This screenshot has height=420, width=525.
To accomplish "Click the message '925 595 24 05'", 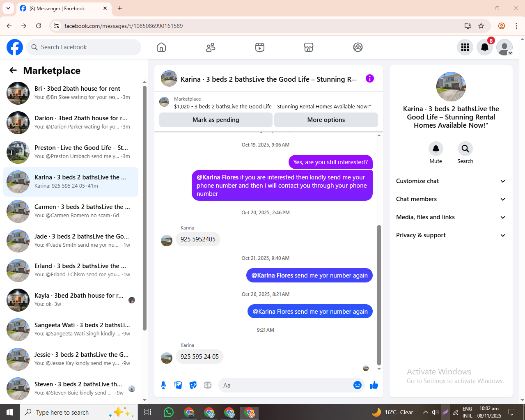I will click(x=199, y=357).
